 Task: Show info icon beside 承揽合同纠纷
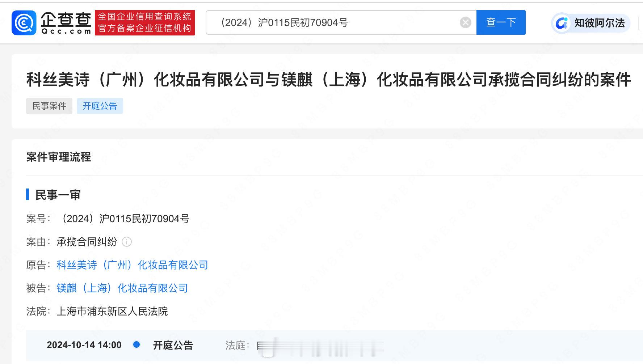pos(127,242)
